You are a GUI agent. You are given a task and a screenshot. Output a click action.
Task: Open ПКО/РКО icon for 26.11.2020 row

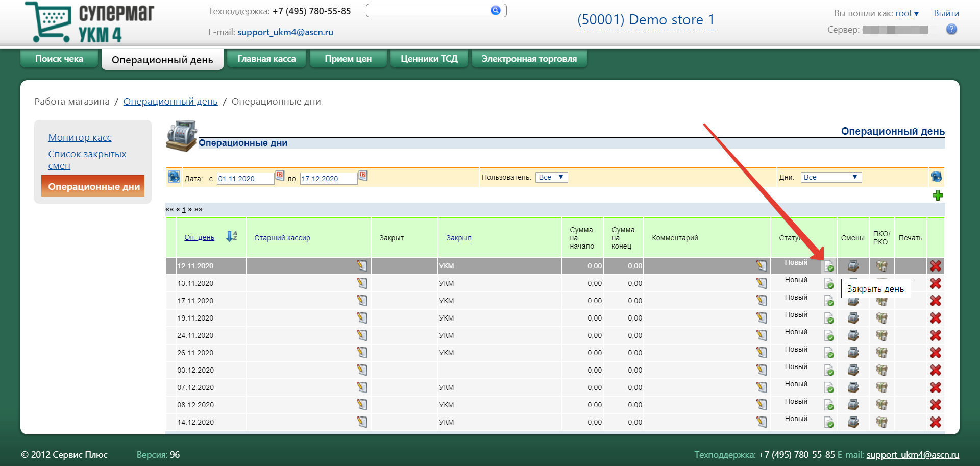881,353
